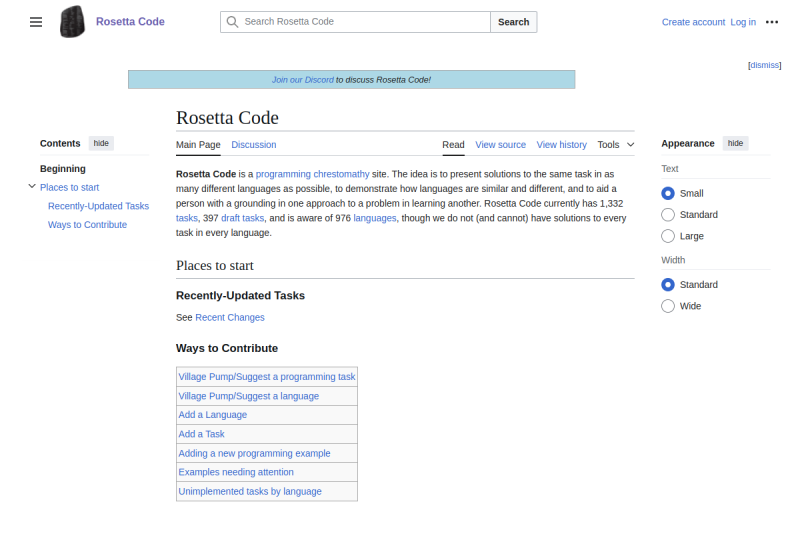The height and width of the screenshot is (533, 800).
Task: Select Small text size option
Action: 668,193
